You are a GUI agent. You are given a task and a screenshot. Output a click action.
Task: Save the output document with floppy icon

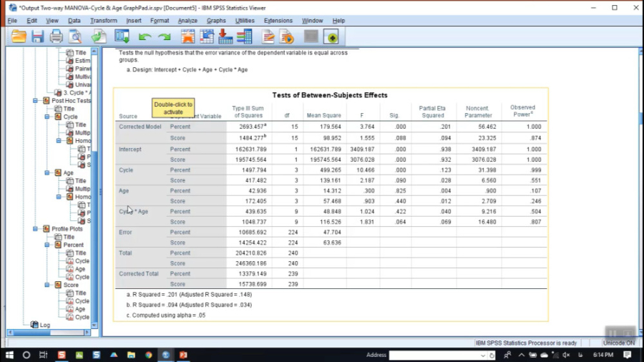click(37, 36)
